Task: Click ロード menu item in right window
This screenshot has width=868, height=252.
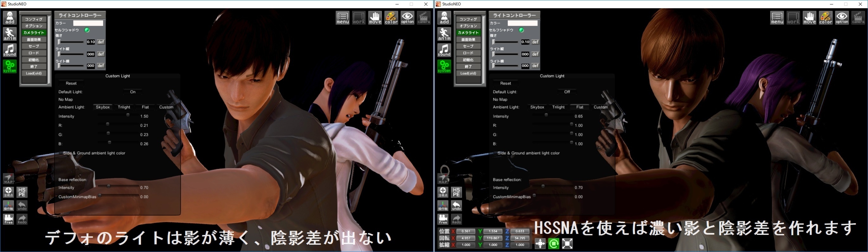Action: tap(468, 53)
